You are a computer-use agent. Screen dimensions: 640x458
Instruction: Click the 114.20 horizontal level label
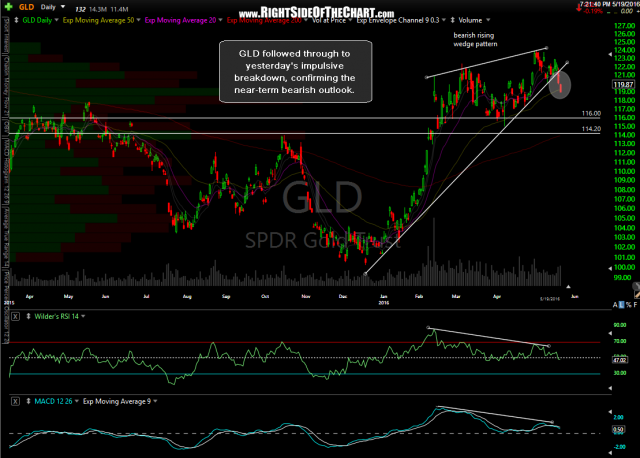click(591, 129)
